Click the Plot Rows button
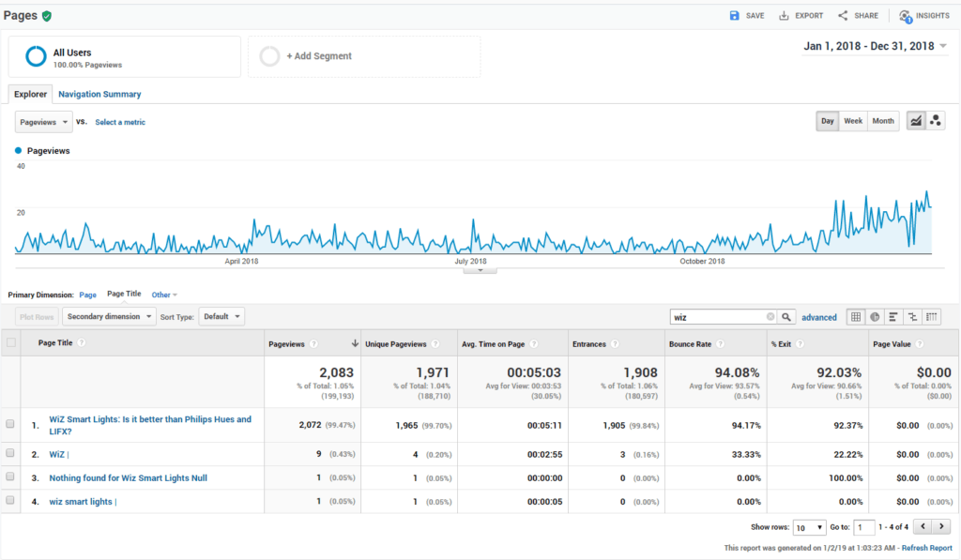Viewport: 961px width, 560px height. (37, 317)
